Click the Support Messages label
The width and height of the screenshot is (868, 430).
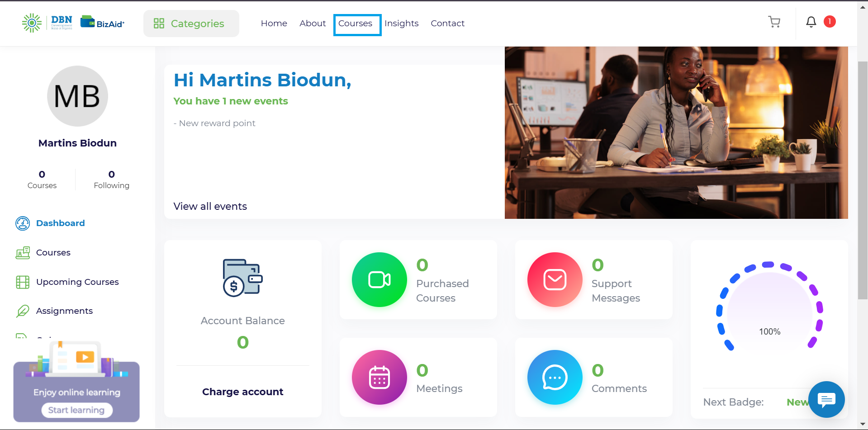[616, 291]
